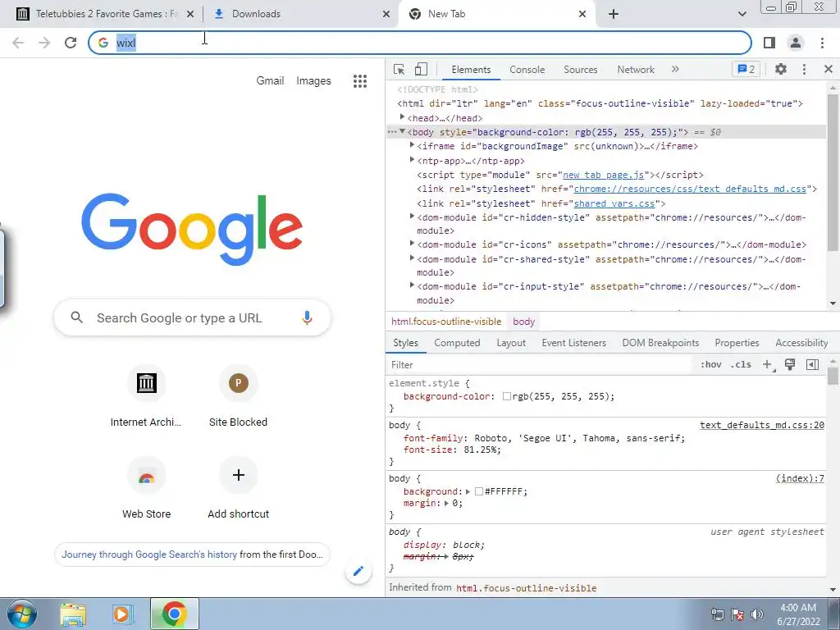Image resolution: width=840 pixels, height=630 pixels.
Task: Open the Internet Archive shortcut tile
Action: [x=146, y=395]
